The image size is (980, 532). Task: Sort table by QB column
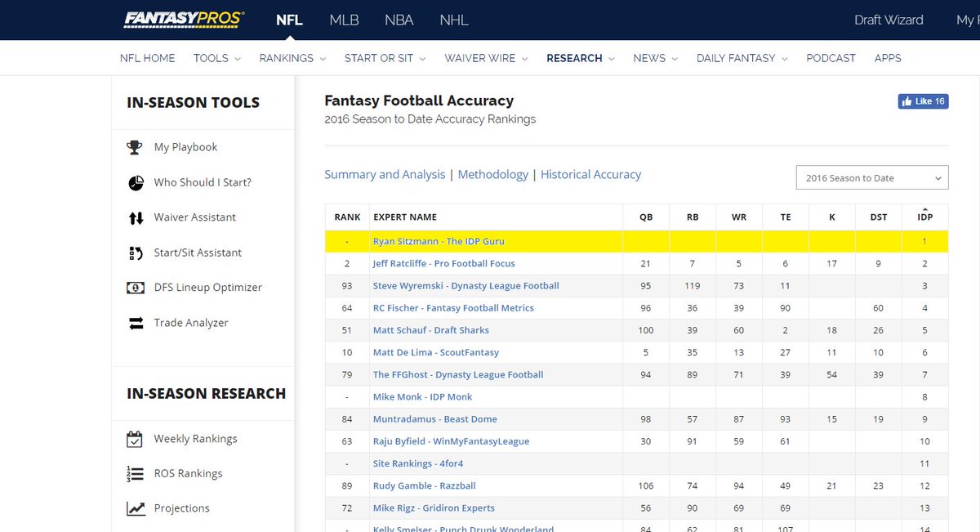(646, 217)
